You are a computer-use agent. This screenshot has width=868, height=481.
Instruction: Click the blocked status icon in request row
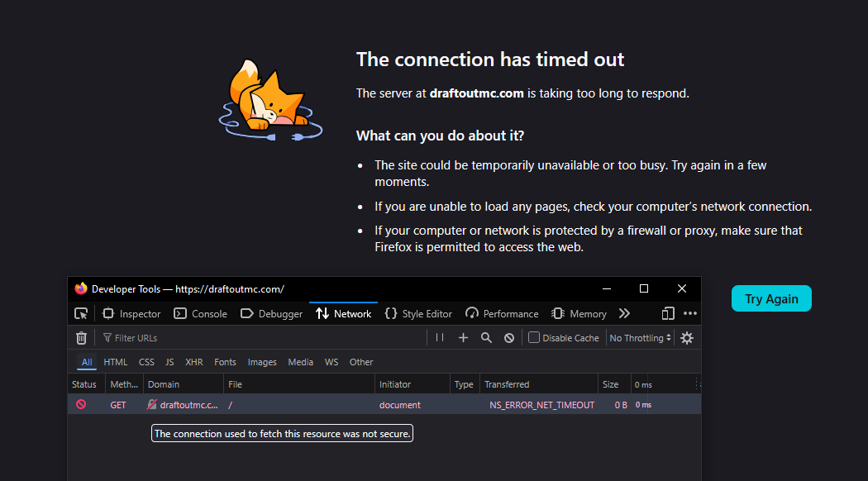(81, 405)
